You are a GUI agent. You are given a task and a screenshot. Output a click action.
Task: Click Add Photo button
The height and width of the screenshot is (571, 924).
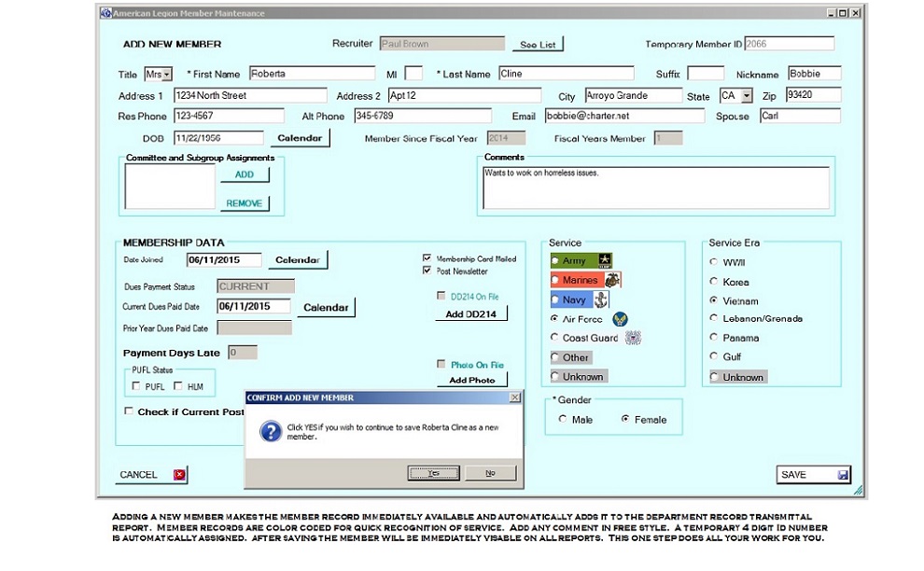click(x=472, y=380)
